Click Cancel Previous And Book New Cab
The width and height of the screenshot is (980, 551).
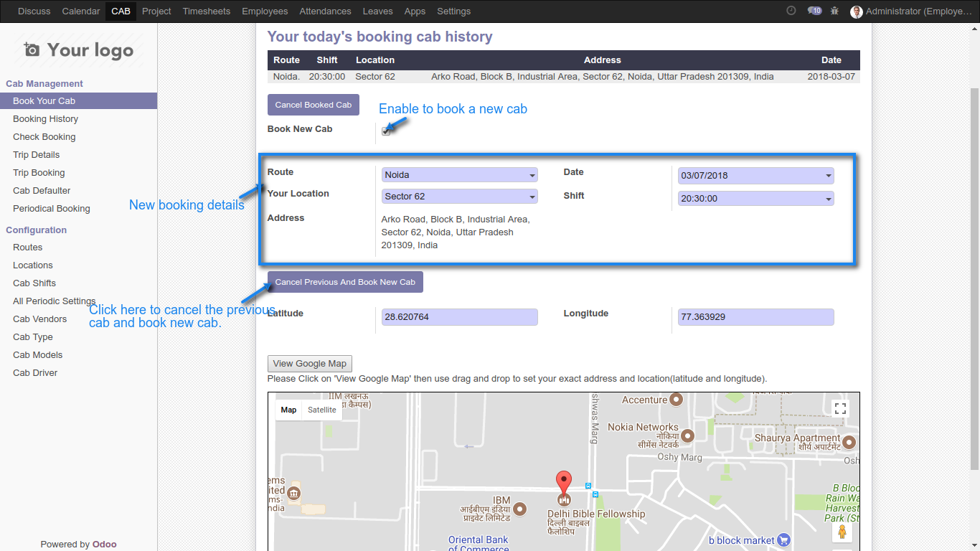point(345,282)
